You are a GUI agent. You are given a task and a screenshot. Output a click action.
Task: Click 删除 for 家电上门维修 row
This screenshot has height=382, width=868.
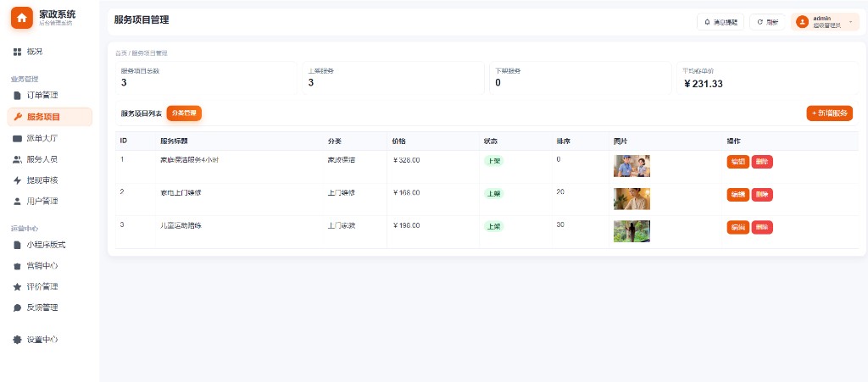pyautogui.click(x=762, y=195)
